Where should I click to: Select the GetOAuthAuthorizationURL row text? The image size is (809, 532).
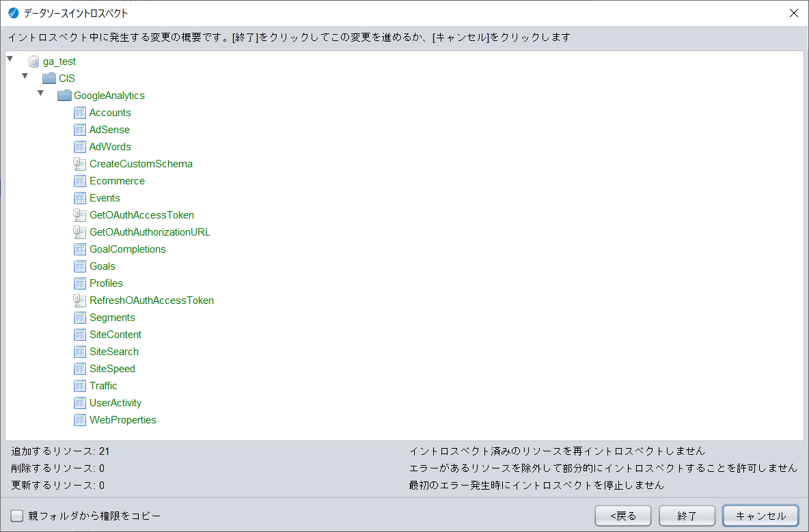[x=150, y=232]
